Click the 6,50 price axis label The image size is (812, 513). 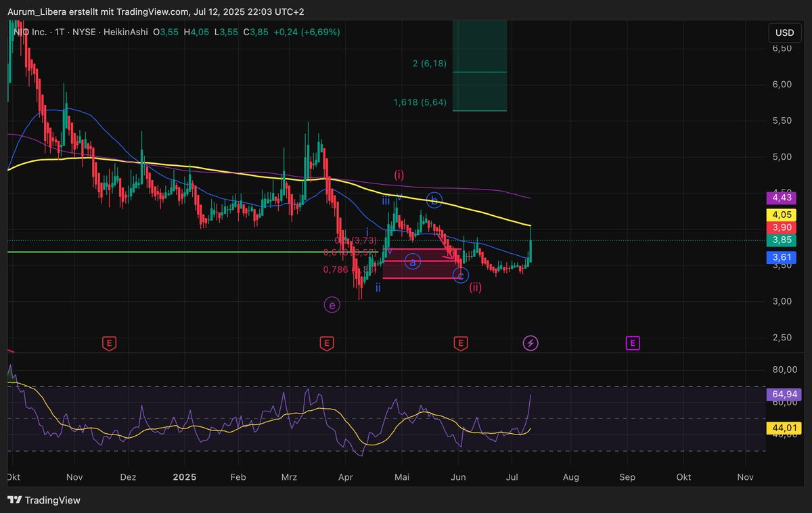click(x=782, y=49)
